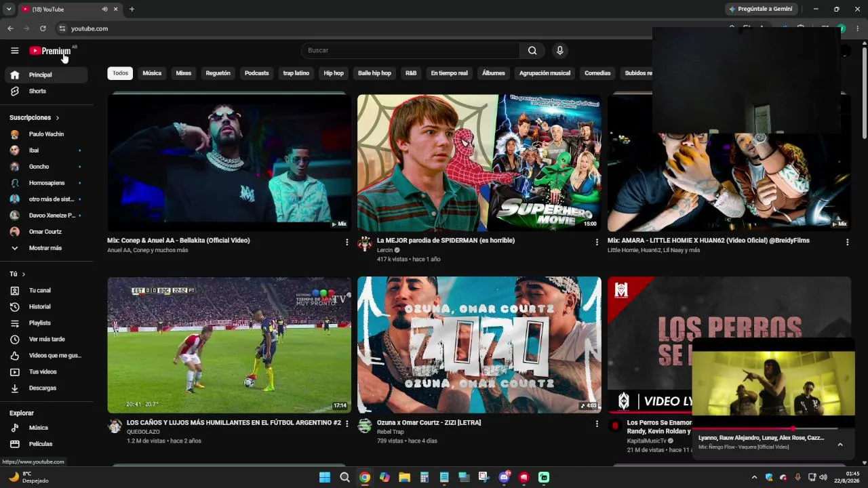Image resolution: width=868 pixels, height=488 pixels.
Task: Open Tus videos in the sidebar
Action: [x=46, y=371]
